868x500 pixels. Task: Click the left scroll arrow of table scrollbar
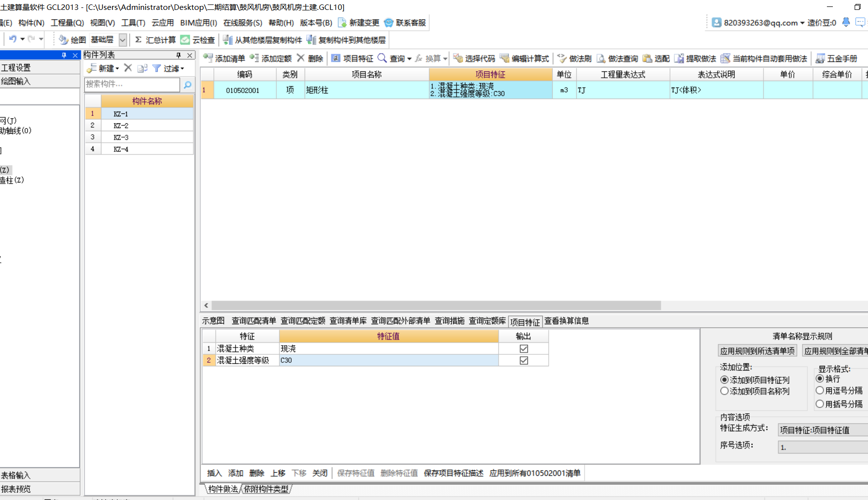click(x=206, y=305)
